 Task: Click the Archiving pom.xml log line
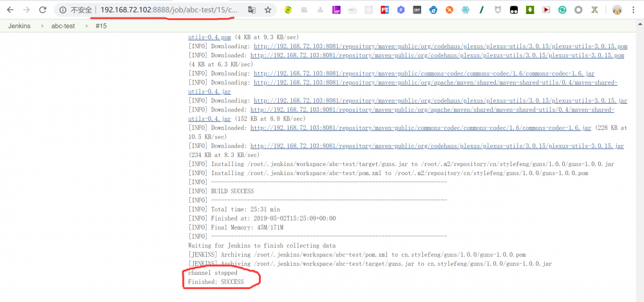357,255
